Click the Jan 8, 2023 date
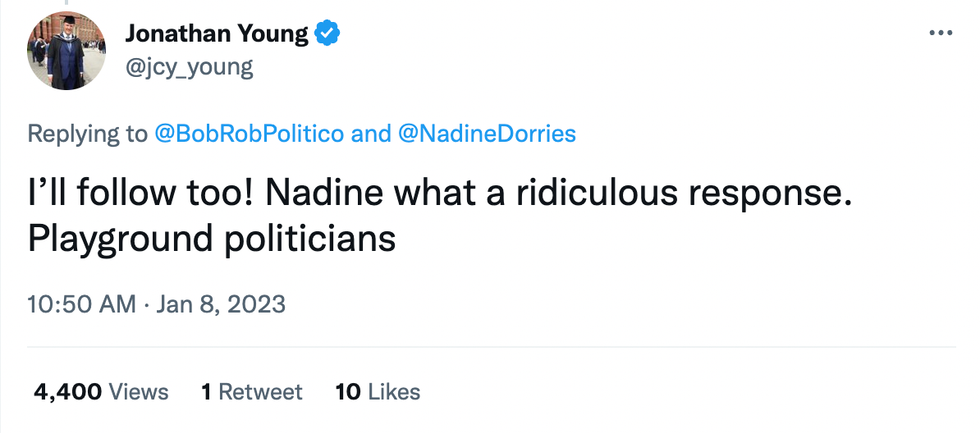 coord(223,304)
